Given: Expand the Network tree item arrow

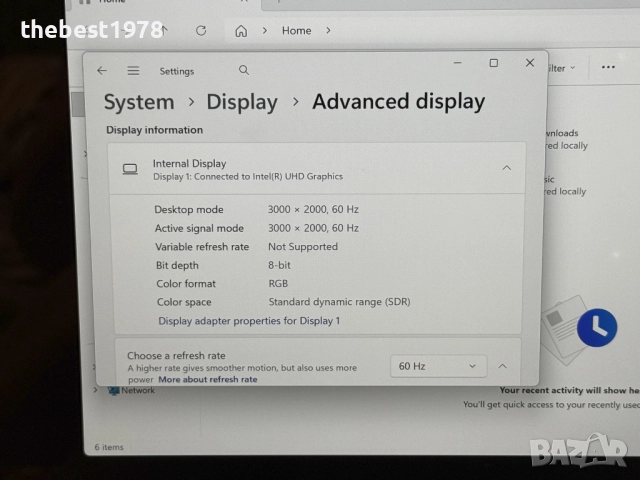Looking at the screenshot, I should pyautogui.click(x=97, y=391).
